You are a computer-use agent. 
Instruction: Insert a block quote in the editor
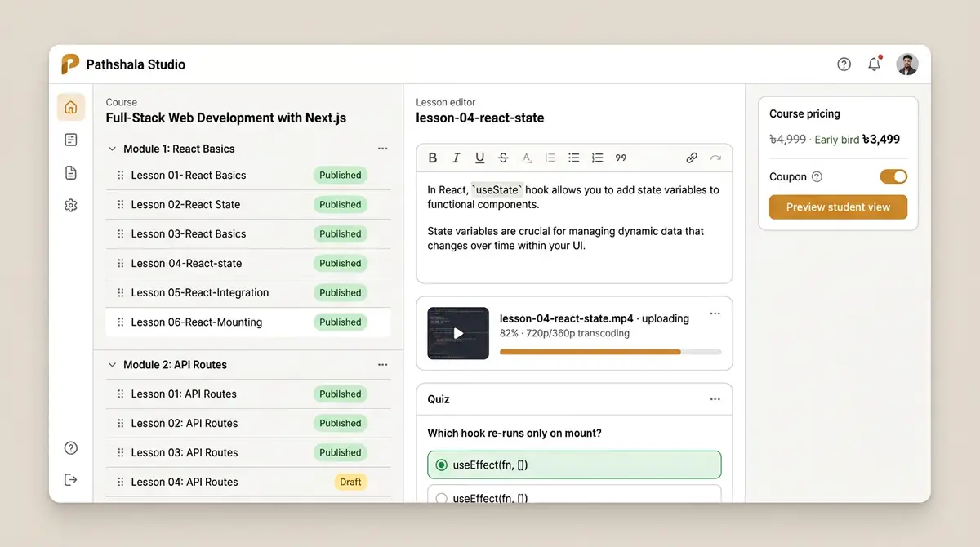tap(621, 158)
